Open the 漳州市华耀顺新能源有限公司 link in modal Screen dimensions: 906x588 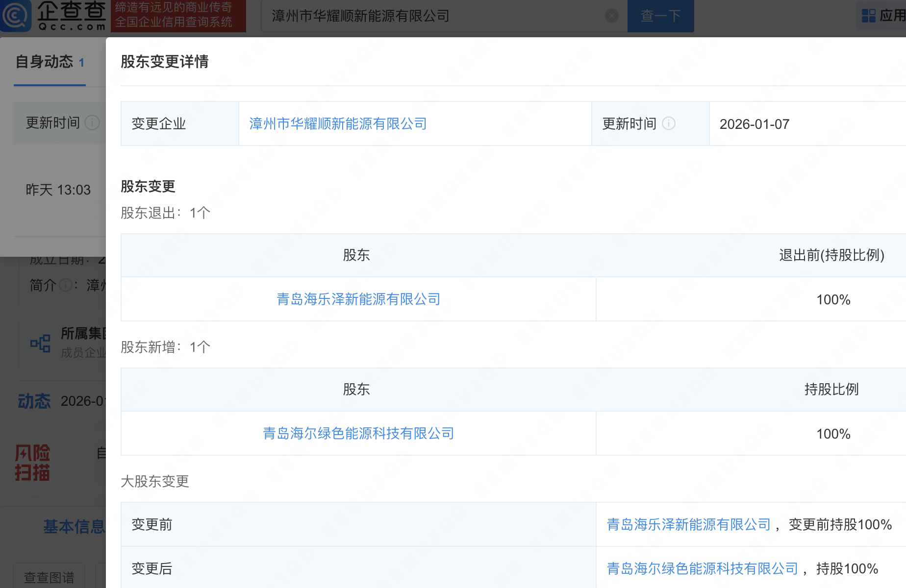tap(337, 124)
